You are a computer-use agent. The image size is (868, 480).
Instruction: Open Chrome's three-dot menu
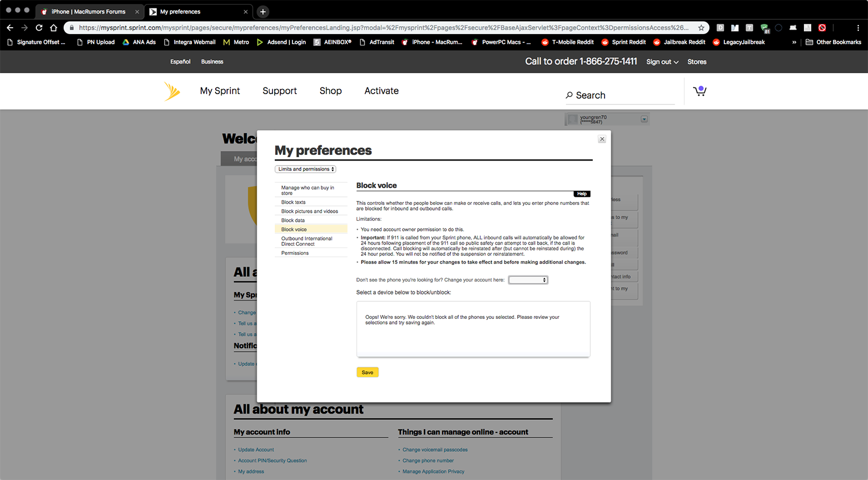tap(858, 27)
